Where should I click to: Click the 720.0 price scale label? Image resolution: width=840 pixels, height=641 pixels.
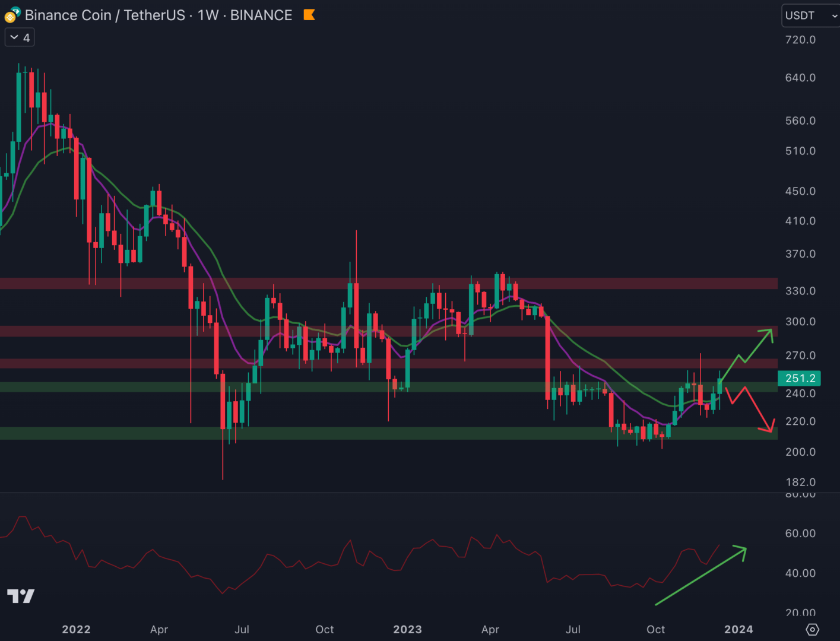coord(800,40)
